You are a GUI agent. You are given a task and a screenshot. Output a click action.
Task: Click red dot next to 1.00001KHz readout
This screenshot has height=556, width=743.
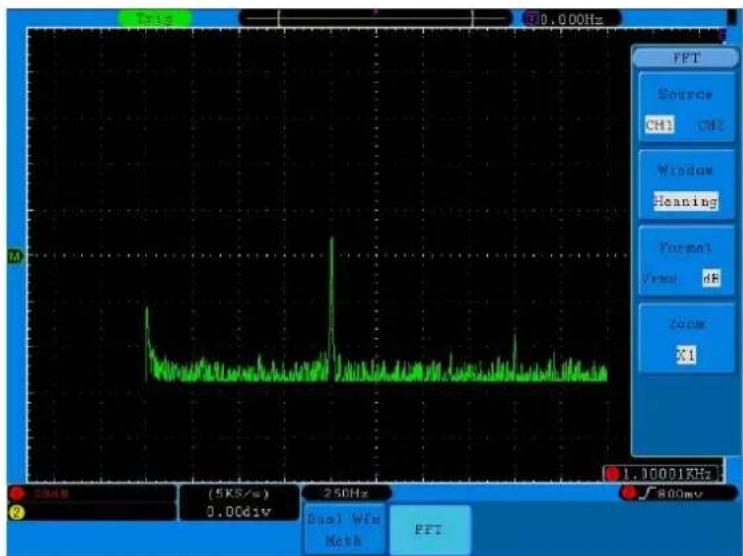613,474
